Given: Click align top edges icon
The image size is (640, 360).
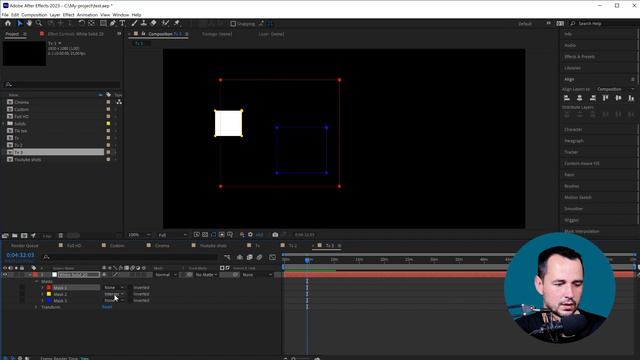Looking at the screenshot, I should click(606, 98).
